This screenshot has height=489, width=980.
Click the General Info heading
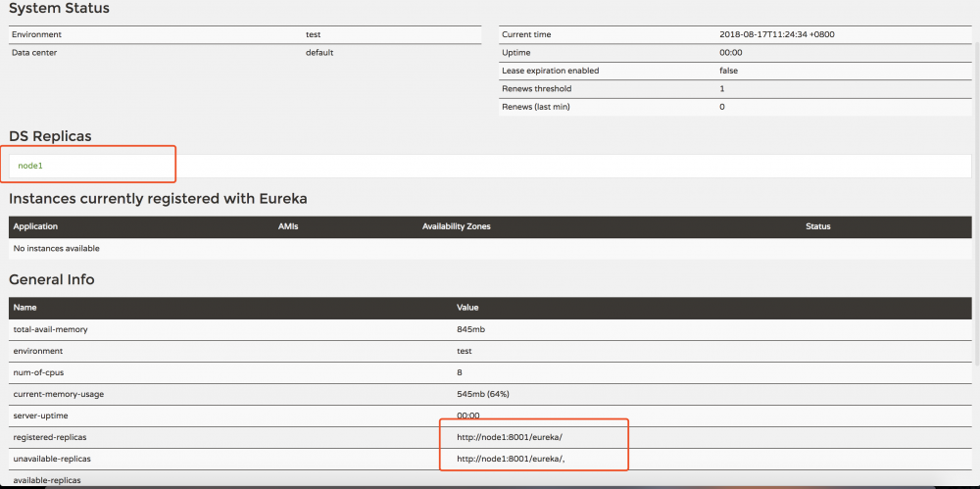[51, 279]
